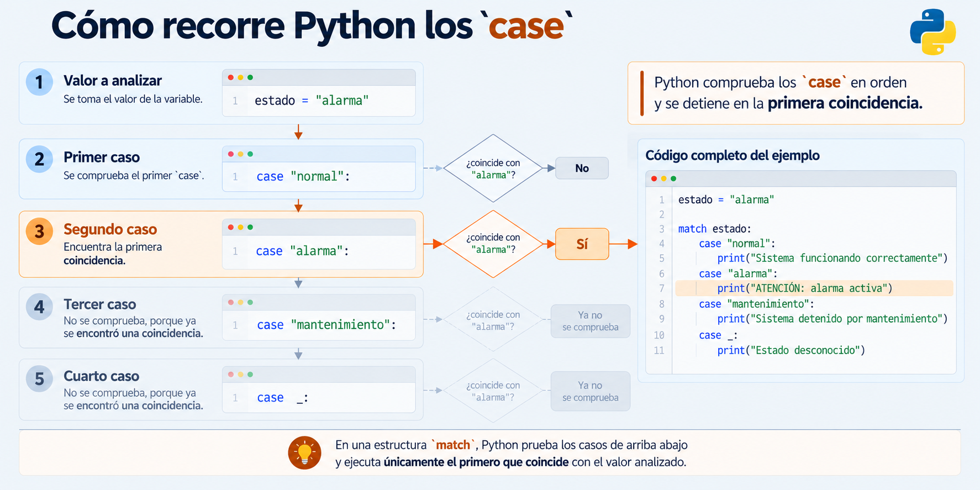
Task: Click the "Primer caso" heading
Action: point(102,157)
